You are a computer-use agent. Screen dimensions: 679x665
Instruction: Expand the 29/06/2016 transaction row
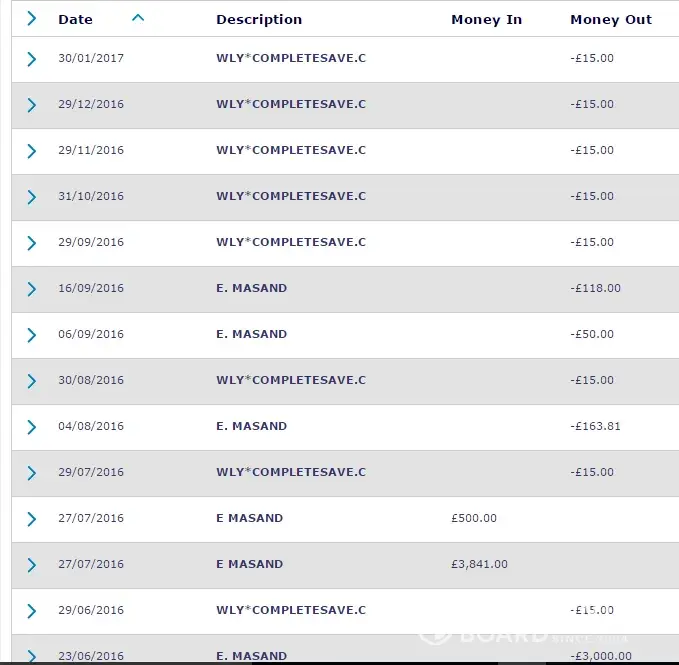point(32,611)
